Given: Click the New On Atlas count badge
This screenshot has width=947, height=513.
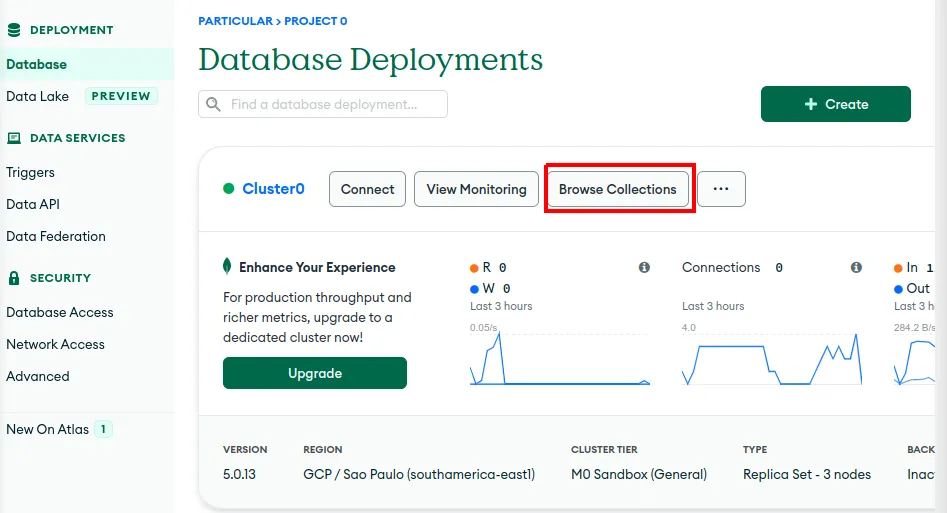Looking at the screenshot, I should (103, 429).
